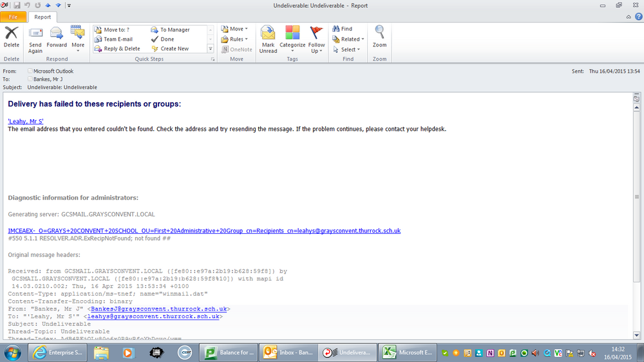This screenshot has width=644, height=362.
Task: Save using the Quick Access toolbar icon
Action: pyautogui.click(x=17, y=5)
